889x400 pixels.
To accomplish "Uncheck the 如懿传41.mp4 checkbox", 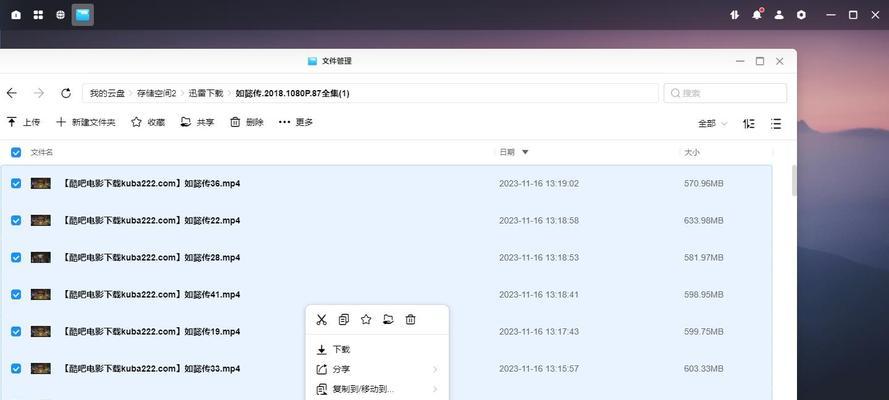I will (16, 295).
